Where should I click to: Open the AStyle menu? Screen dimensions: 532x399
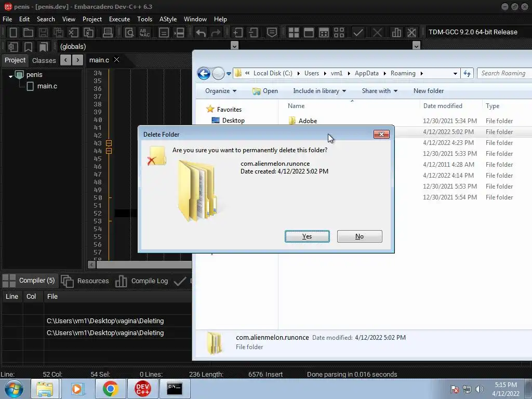coord(168,19)
